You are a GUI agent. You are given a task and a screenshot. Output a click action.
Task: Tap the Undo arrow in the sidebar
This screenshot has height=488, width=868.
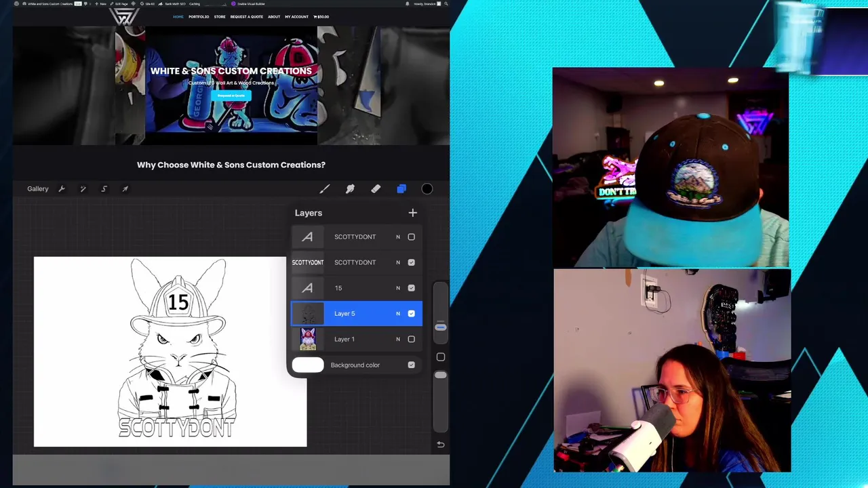(441, 445)
